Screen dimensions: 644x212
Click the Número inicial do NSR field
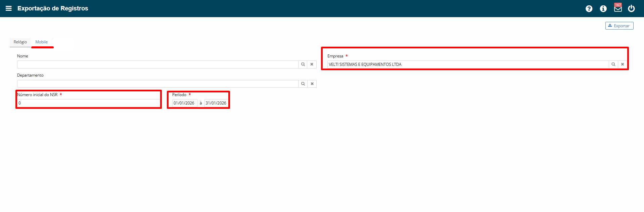89,103
